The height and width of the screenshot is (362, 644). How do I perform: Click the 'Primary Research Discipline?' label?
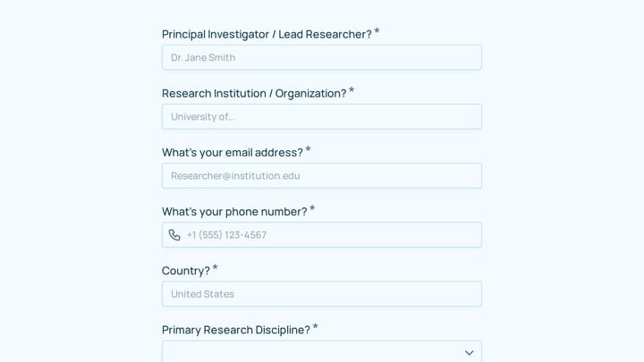(236, 330)
